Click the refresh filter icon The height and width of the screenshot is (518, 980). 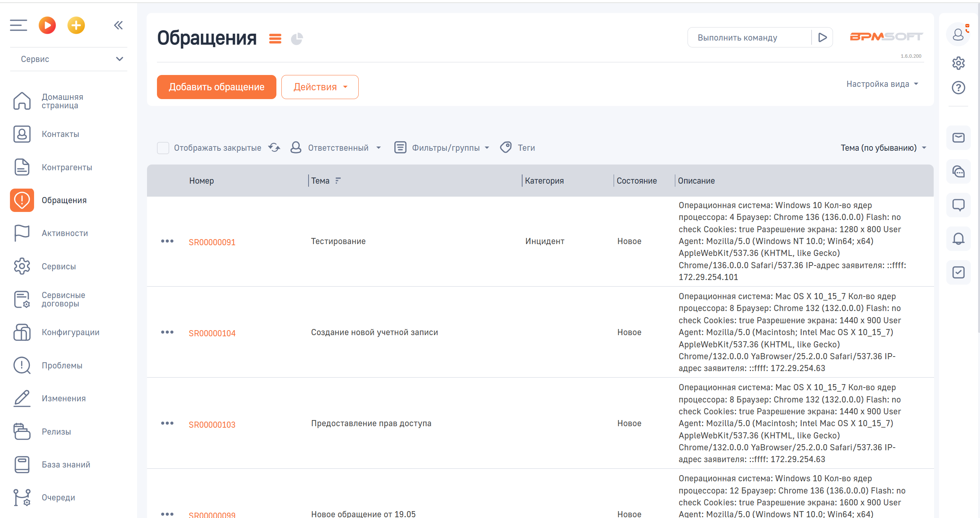tap(274, 148)
